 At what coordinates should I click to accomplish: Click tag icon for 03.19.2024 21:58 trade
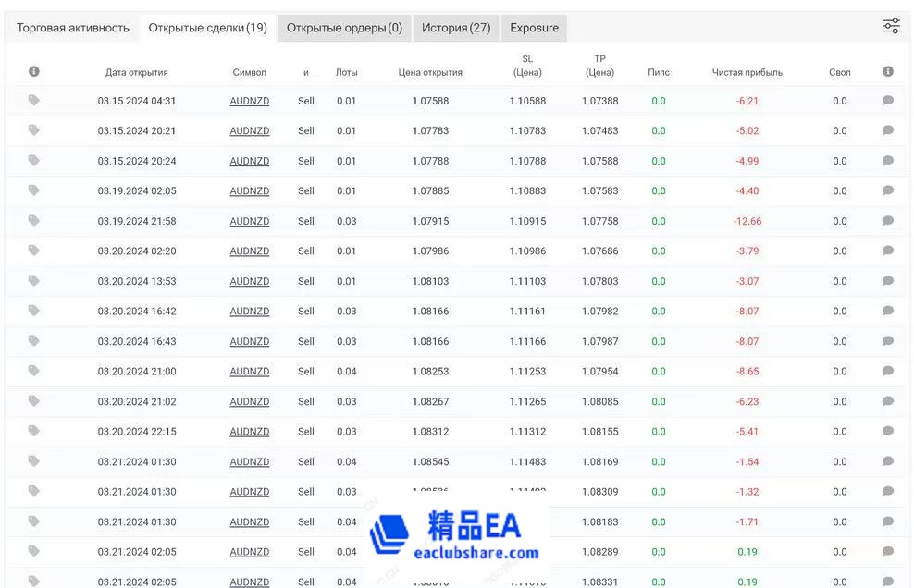(34, 220)
